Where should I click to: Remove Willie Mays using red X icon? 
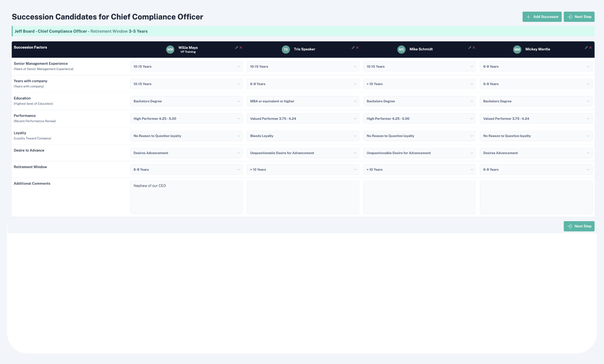(241, 48)
